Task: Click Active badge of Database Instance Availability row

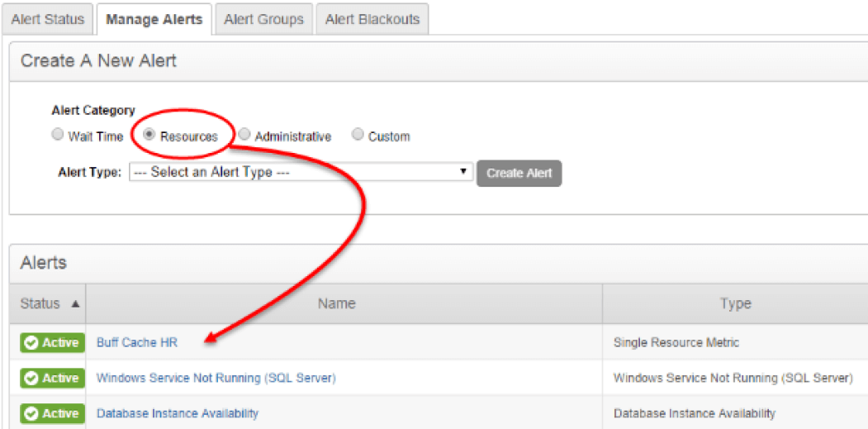Action: (x=53, y=413)
